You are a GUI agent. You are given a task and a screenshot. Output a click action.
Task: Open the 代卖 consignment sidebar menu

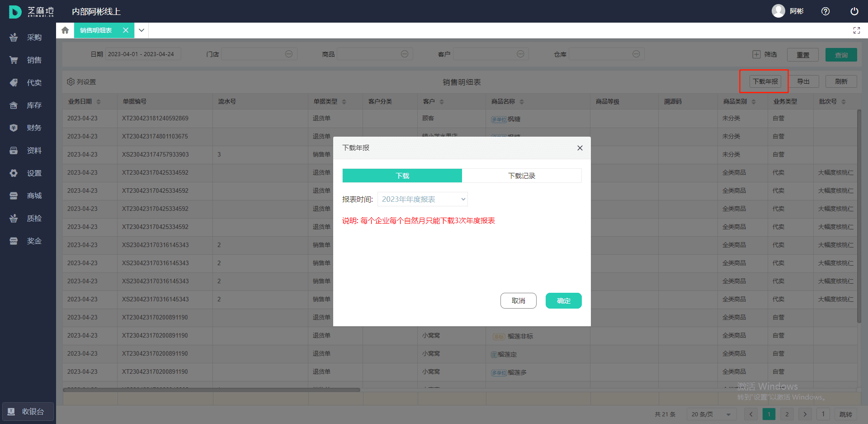point(27,83)
